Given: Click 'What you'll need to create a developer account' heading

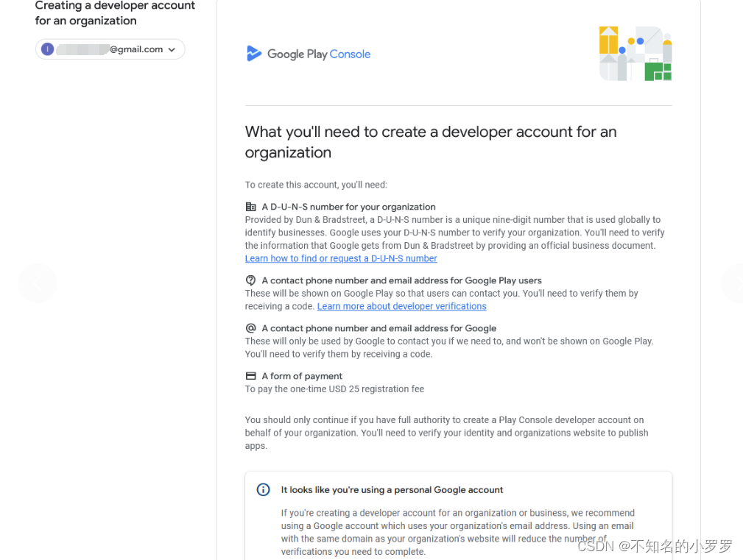Looking at the screenshot, I should [x=431, y=142].
